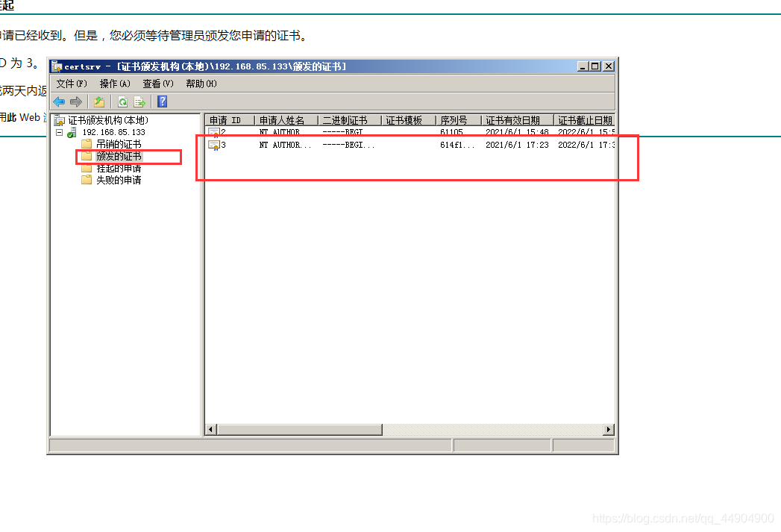The height and width of the screenshot is (532, 781).
Task: Sort by the 证书模板 column header
Action: [409, 120]
